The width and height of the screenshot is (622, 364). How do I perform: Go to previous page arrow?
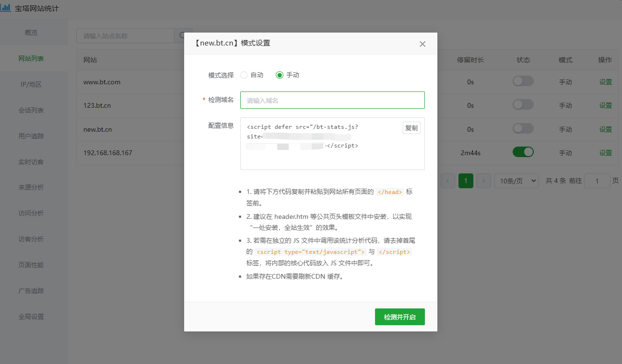click(448, 181)
